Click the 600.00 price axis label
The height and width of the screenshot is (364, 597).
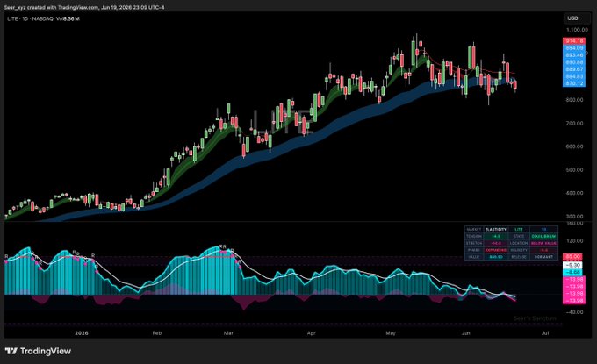[x=574, y=146]
